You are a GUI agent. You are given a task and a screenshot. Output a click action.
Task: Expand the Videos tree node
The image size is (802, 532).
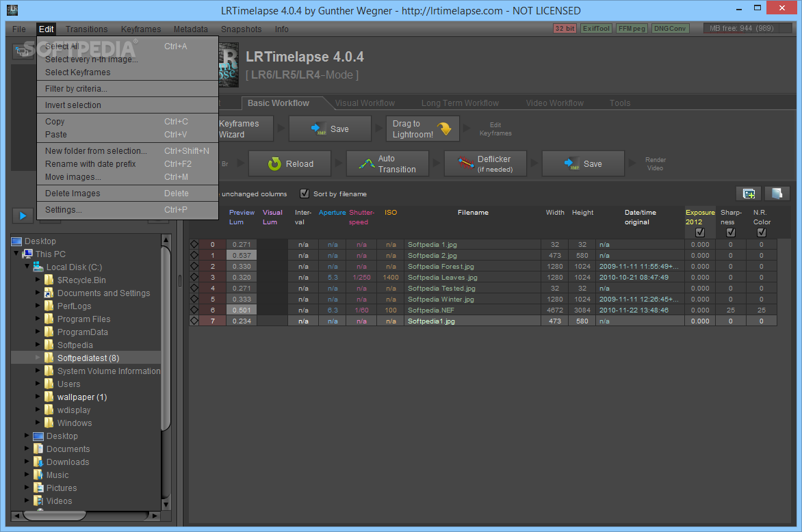[x=27, y=501]
